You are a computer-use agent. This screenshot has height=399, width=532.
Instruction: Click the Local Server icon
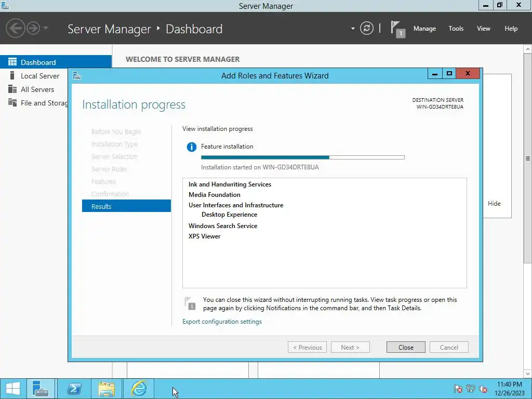tap(12, 75)
